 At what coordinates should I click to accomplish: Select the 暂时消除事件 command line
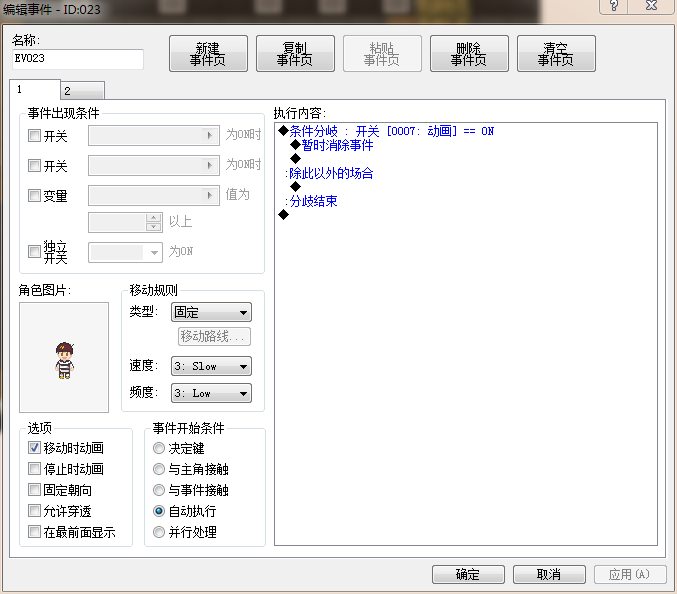(332, 145)
